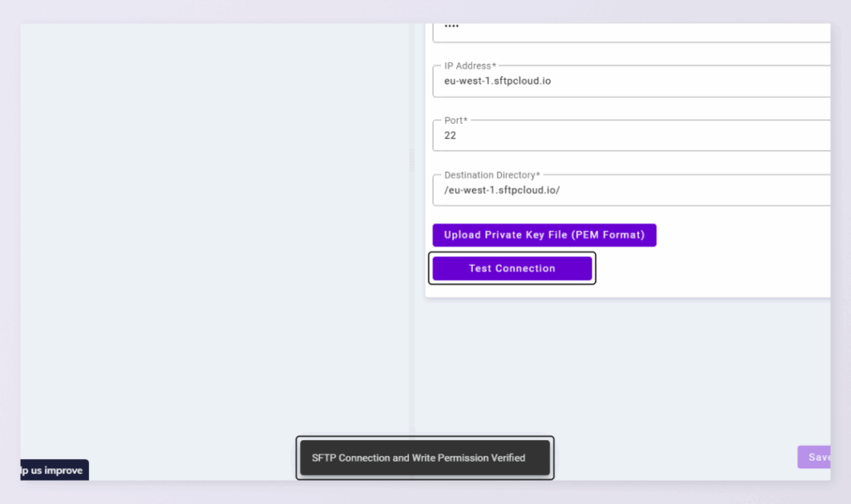This screenshot has height=504, width=851.
Task: Click the empty left side panel
Action: pos(214,232)
